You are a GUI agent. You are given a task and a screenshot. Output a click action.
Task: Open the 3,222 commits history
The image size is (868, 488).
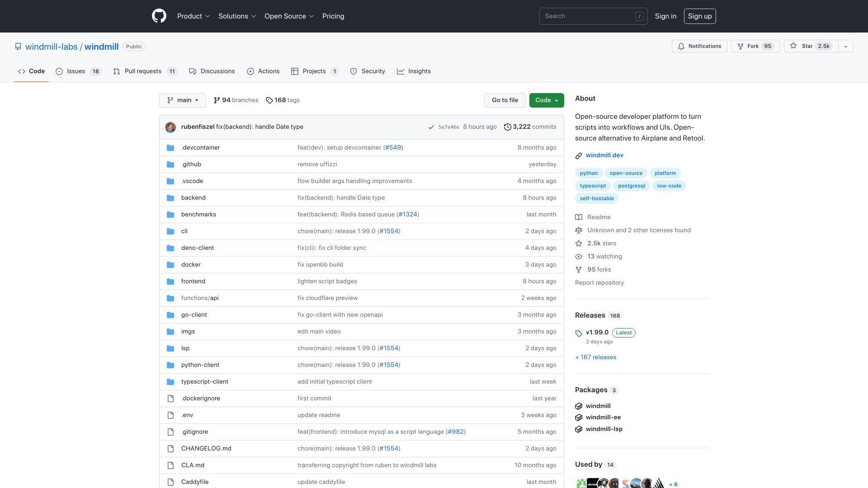530,127
